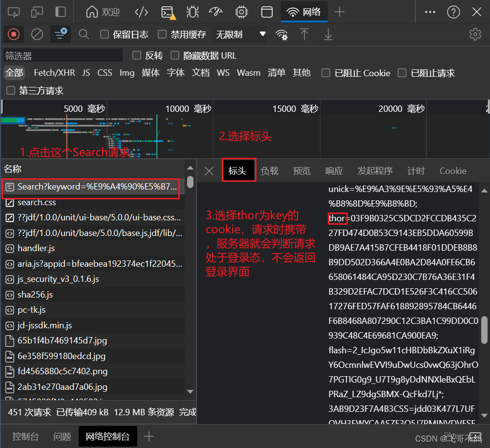Select the search.css request
The width and height of the screenshot is (490, 448).
click(x=93, y=202)
